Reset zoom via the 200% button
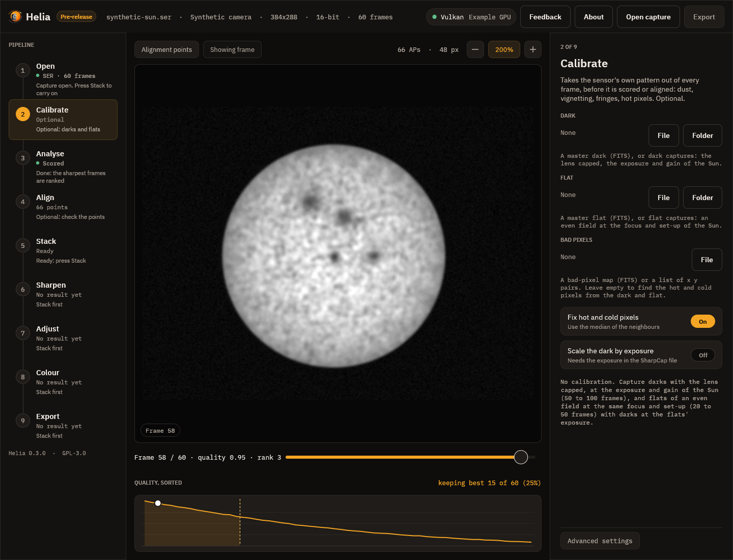Image resolution: width=733 pixels, height=560 pixels. (x=504, y=49)
